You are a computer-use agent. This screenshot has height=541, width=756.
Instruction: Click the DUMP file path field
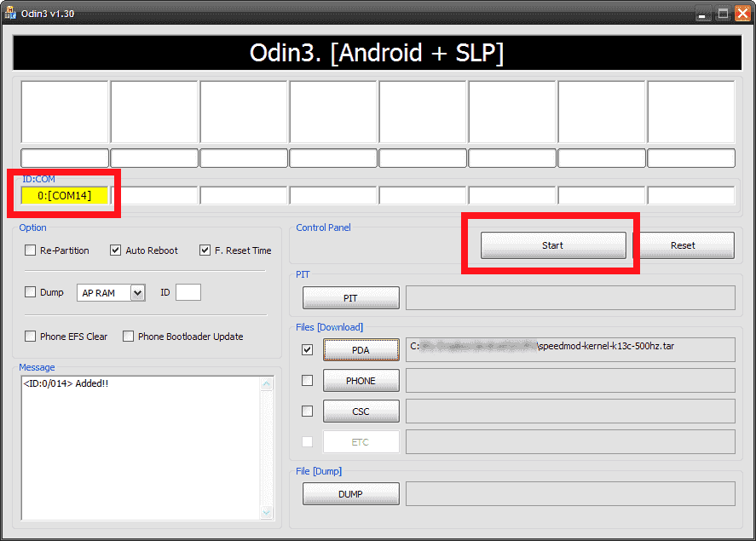click(570, 494)
